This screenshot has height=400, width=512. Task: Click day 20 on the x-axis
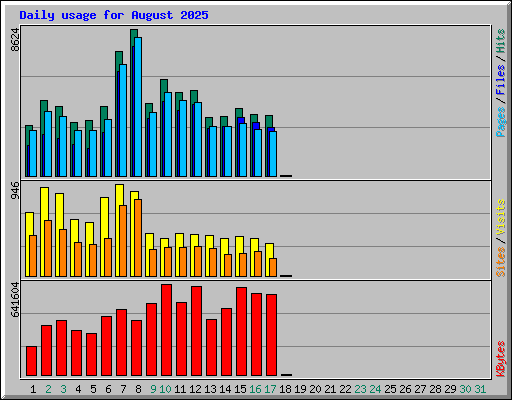315,389
